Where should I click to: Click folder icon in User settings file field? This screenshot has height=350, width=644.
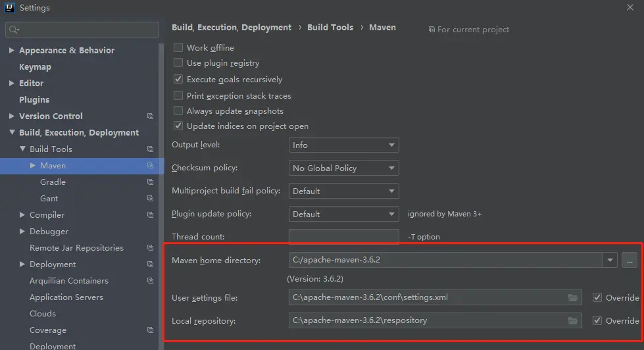[x=573, y=297]
